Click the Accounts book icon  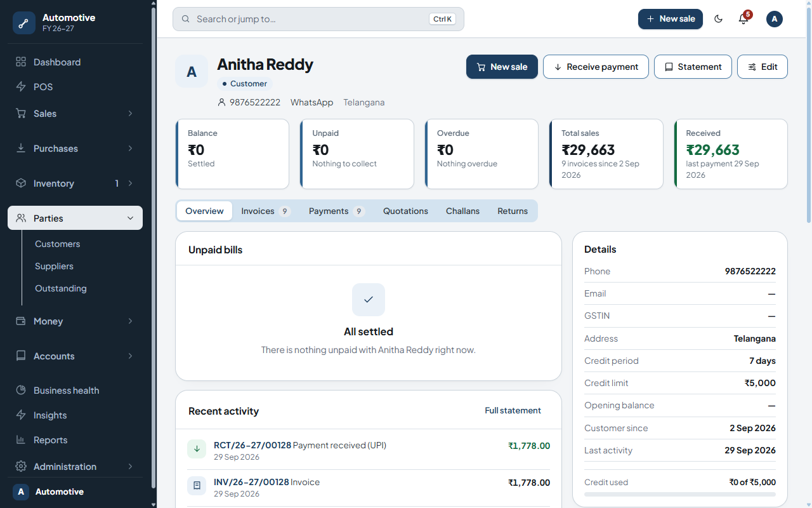point(21,356)
